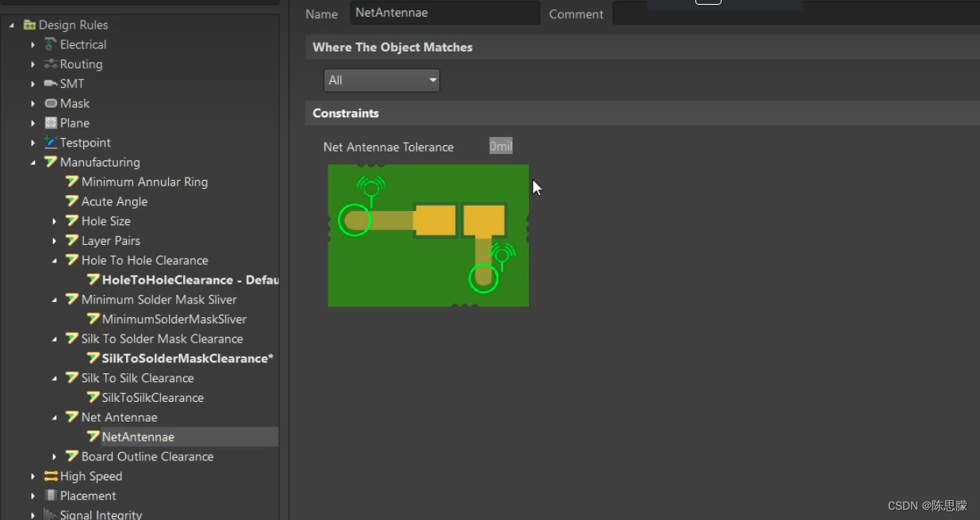Click the Net Antennae category icon
The image size is (980, 520).
coord(72,417)
